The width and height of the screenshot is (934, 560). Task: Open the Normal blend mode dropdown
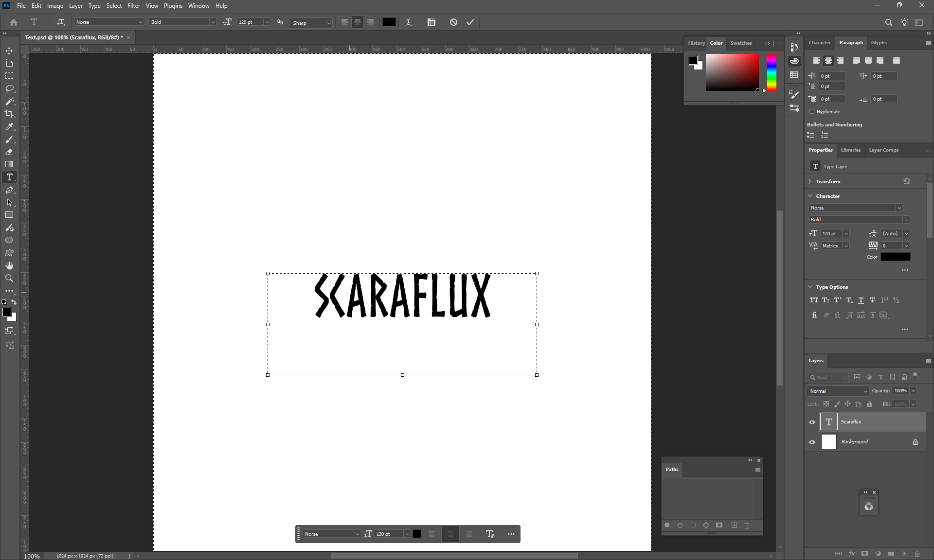(838, 391)
